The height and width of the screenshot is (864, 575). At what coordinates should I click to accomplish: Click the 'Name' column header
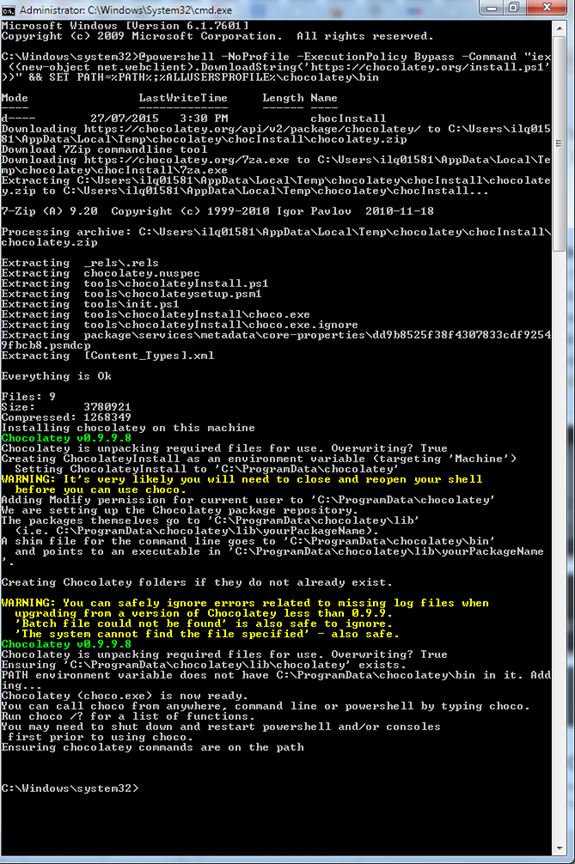[324, 98]
